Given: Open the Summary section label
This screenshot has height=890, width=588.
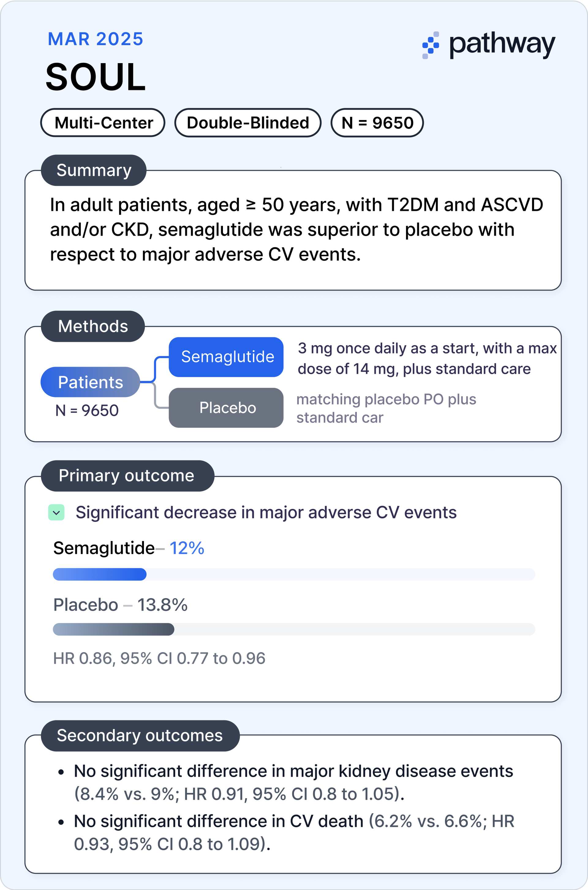Looking at the screenshot, I should pos(93,170).
